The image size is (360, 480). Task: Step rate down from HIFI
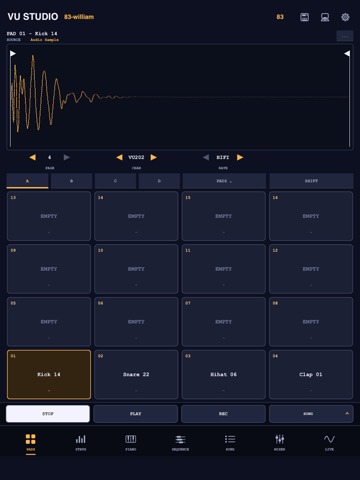[206, 157]
